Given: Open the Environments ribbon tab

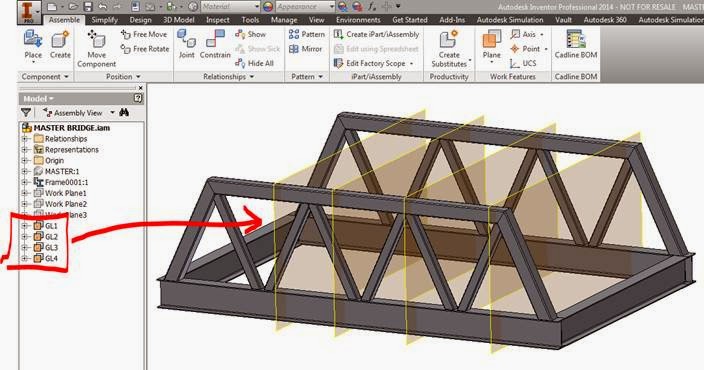Looking at the screenshot, I should (x=358, y=20).
